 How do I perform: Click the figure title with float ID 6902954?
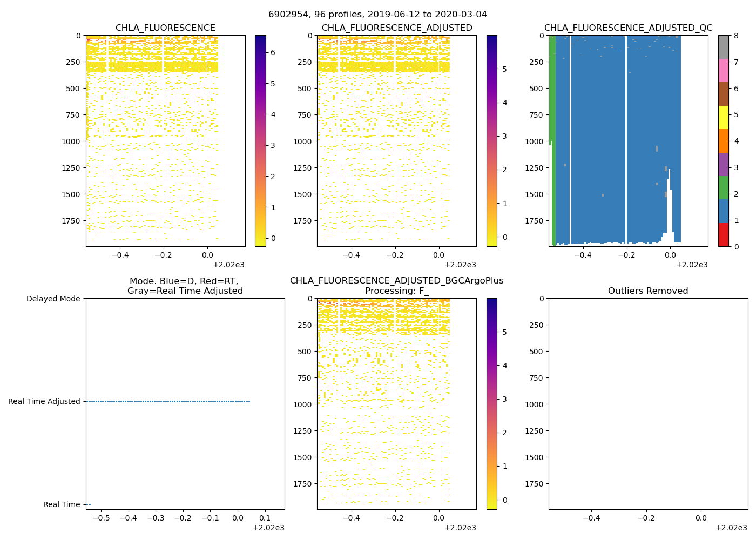tap(377, 15)
